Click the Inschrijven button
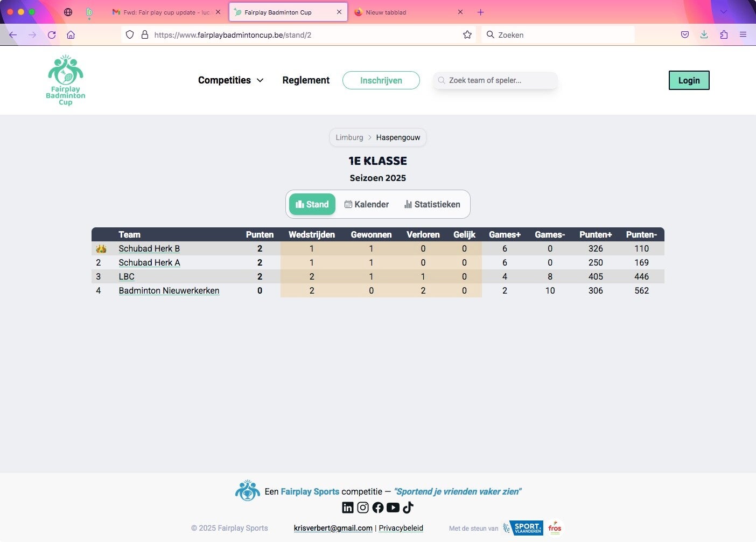Viewport: 756px width, 542px height. point(381,80)
